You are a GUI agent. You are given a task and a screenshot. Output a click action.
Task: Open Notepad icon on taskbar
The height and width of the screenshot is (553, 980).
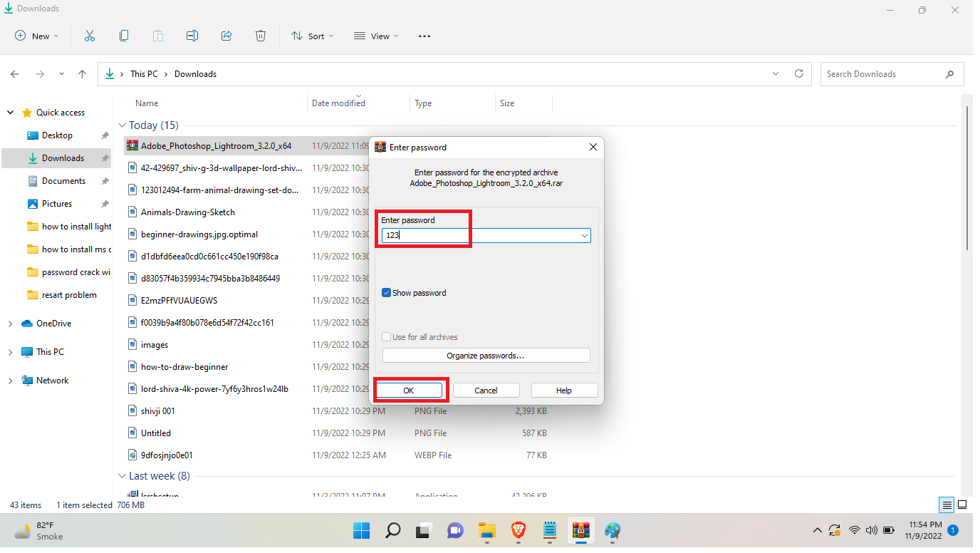click(550, 530)
